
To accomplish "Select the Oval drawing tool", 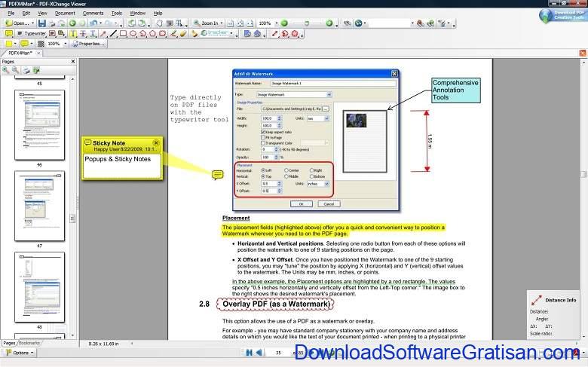I will [x=133, y=34].
